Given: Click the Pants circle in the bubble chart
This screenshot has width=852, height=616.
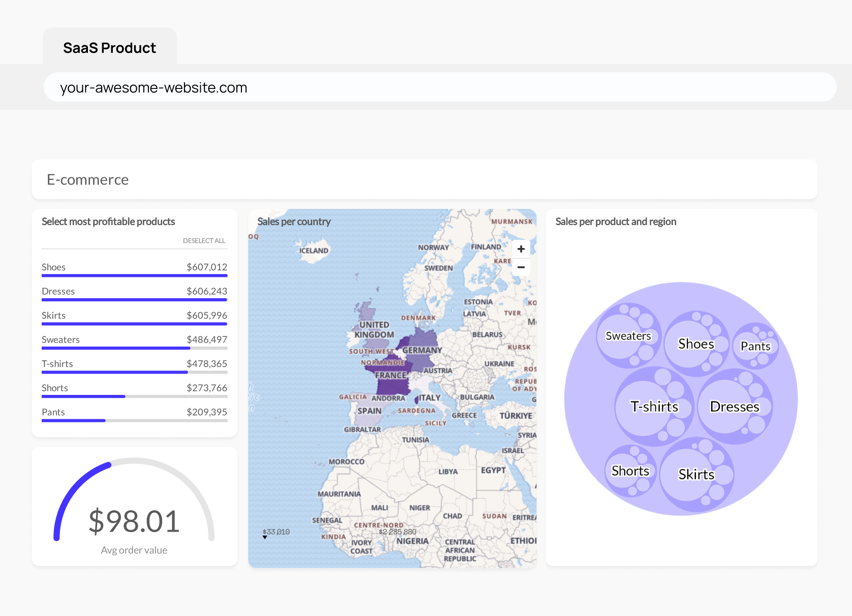Looking at the screenshot, I should pyautogui.click(x=756, y=346).
